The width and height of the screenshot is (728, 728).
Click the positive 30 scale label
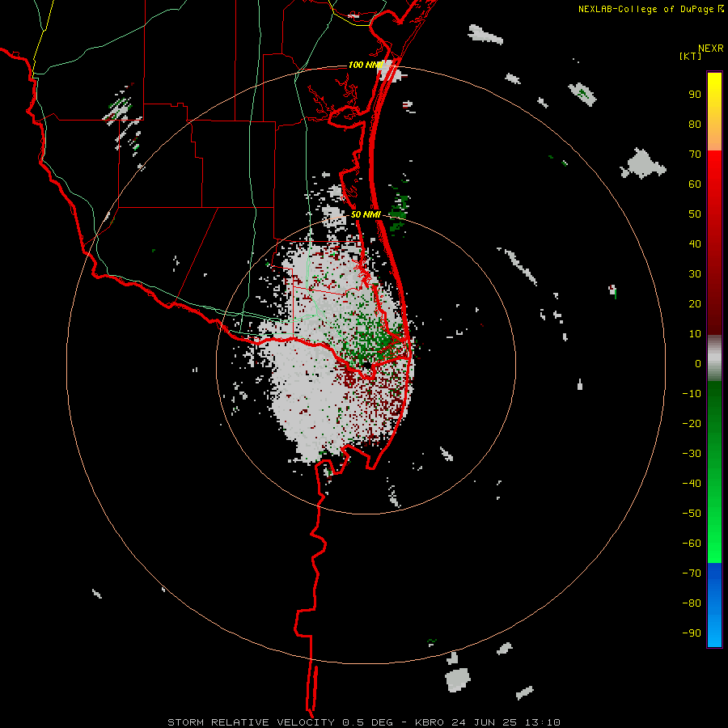pyautogui.click(x=695, y=274)
